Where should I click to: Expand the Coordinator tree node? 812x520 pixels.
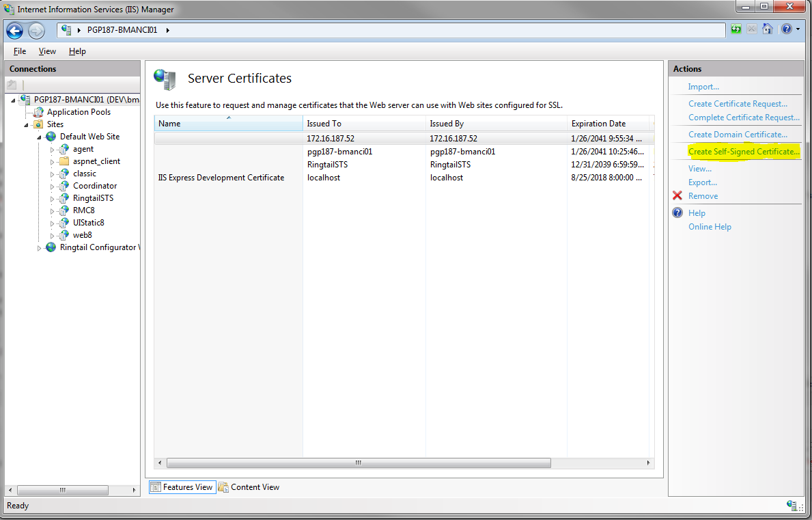click(52, 187)
